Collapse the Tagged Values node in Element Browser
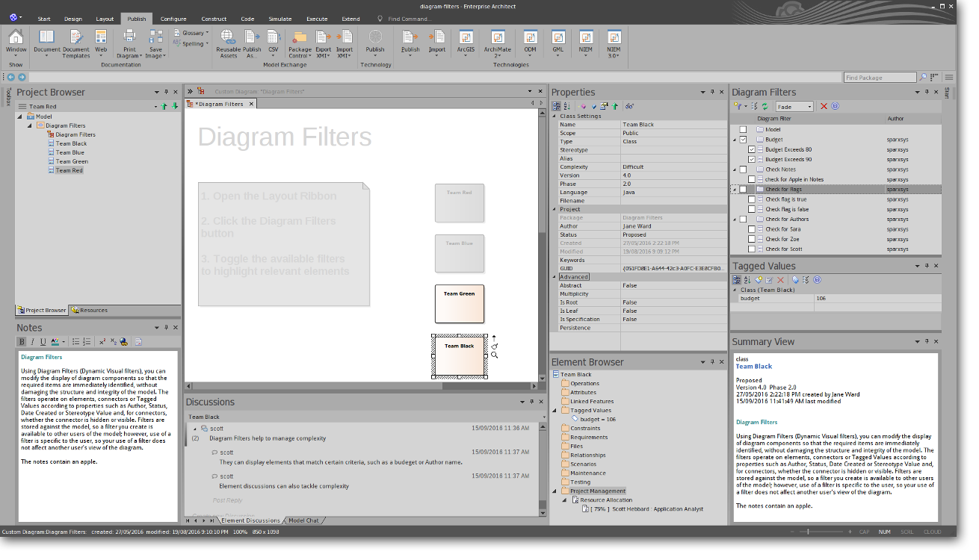 pyautogui.click(x=555, y=410)
